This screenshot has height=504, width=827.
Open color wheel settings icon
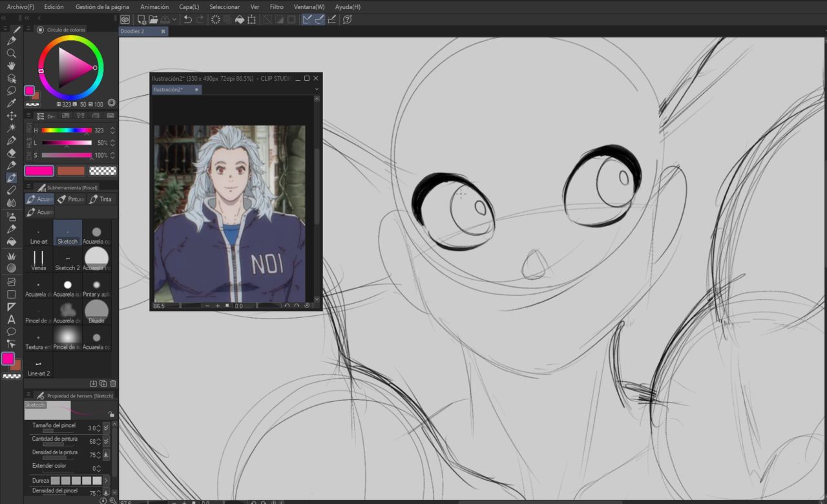[x=112, y=103]
